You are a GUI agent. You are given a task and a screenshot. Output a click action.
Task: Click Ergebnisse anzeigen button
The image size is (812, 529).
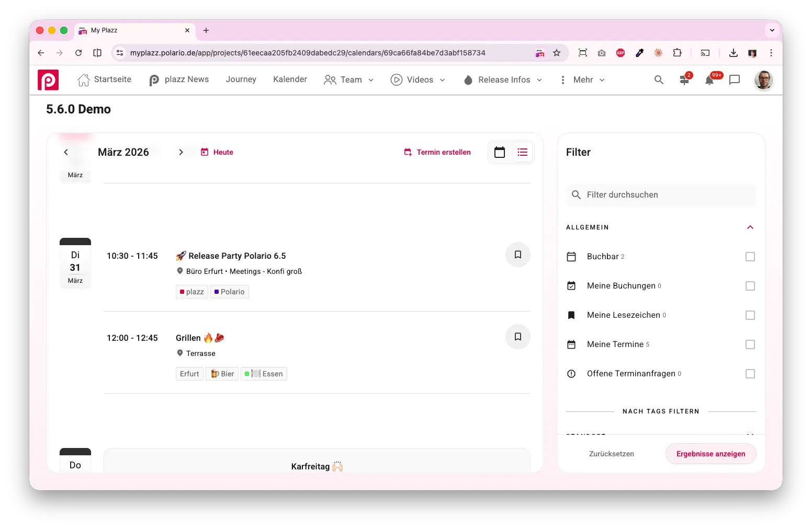click(x=710, y=454)
